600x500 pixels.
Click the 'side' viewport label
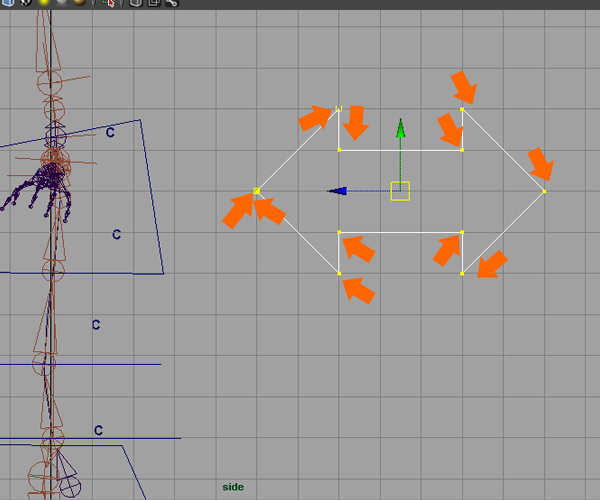(x=233, y=487)
